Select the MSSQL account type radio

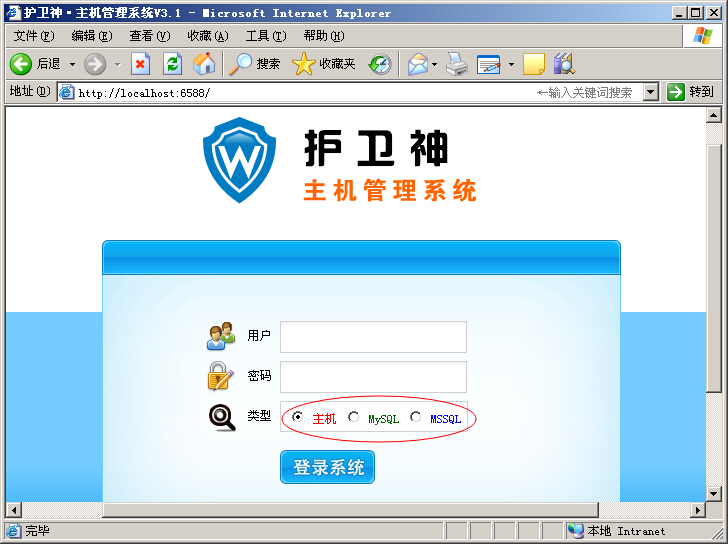415,417
